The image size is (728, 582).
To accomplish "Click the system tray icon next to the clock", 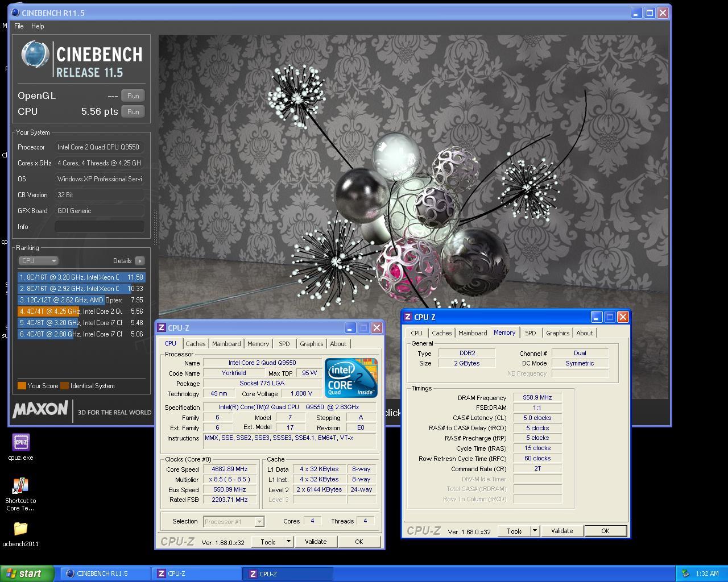I will click(685, 573).
